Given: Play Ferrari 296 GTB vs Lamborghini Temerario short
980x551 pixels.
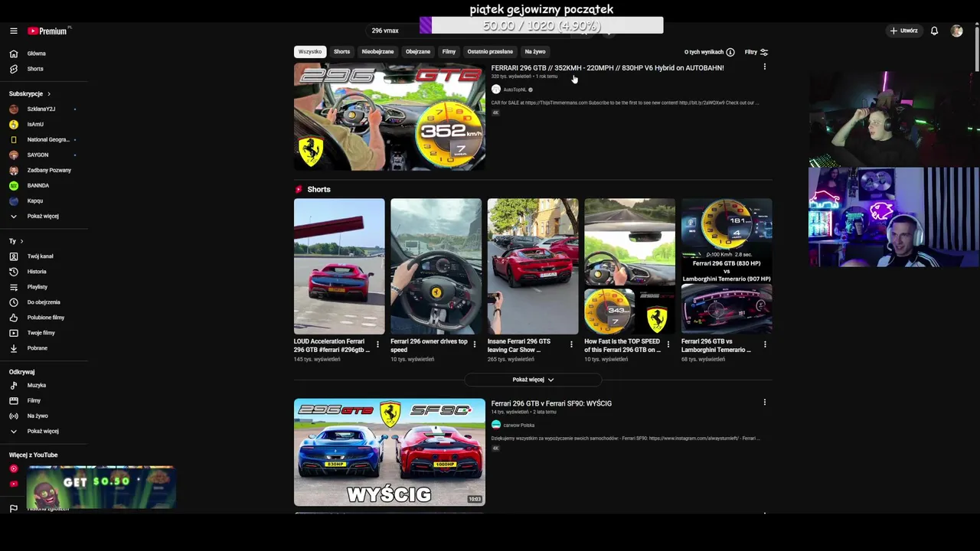Looking at the screenshot, I should point(727,266).
